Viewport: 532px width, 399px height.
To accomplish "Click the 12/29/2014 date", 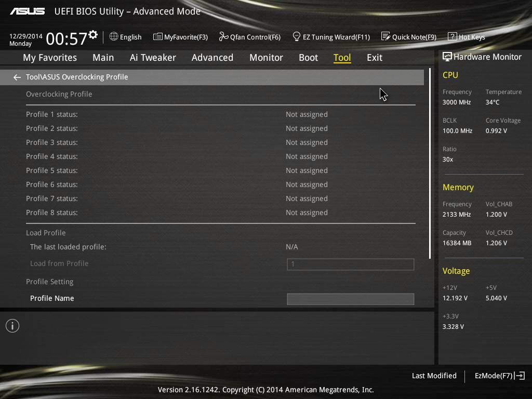I will [x=26, y=36].
